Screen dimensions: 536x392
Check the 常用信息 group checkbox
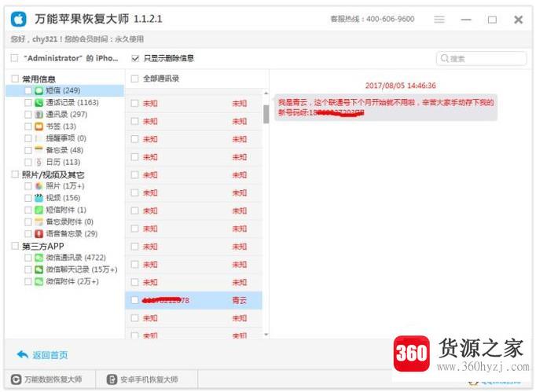[x=15, y=79]
